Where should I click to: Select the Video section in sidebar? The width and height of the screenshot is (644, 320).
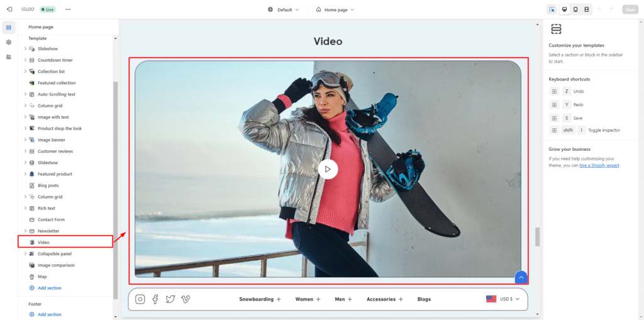point(43,242)
